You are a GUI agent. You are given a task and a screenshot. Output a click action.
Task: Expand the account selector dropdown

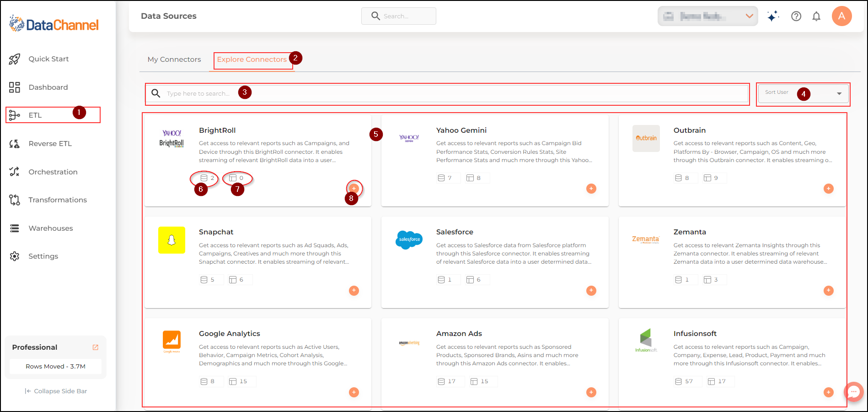coord(707,16)
